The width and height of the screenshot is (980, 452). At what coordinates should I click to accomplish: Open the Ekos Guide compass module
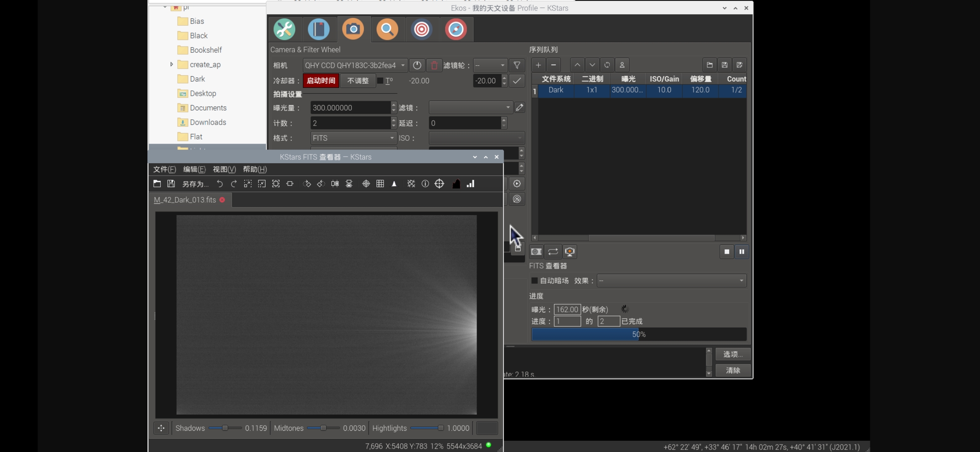(456, 29)
